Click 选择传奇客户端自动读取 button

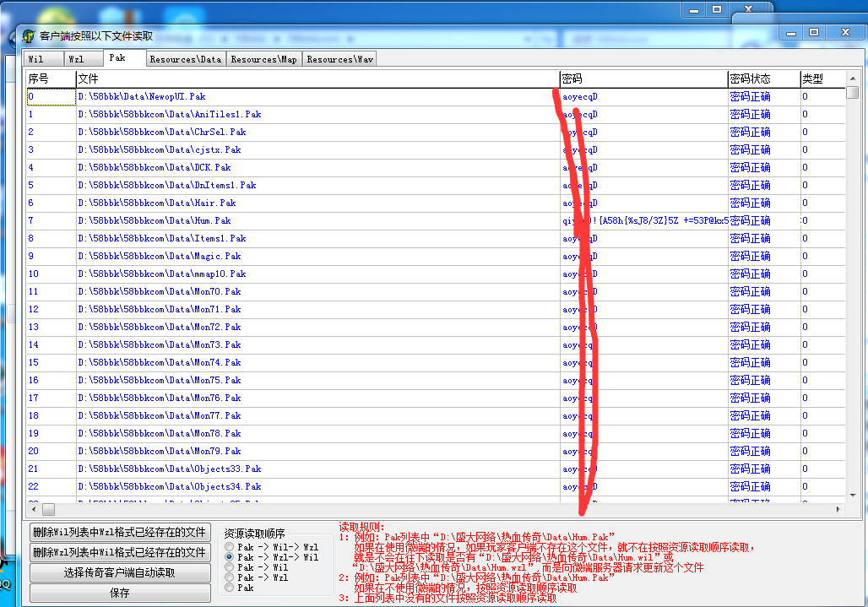(120, 572)
